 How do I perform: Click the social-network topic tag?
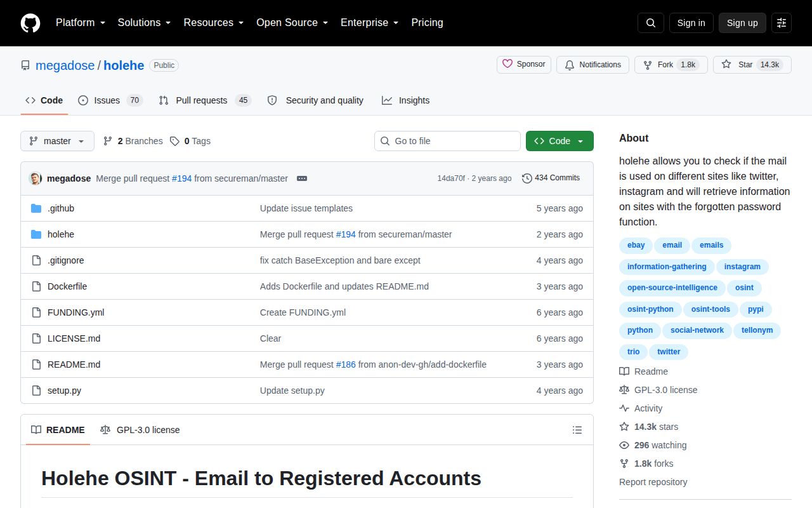pos(697,330)
